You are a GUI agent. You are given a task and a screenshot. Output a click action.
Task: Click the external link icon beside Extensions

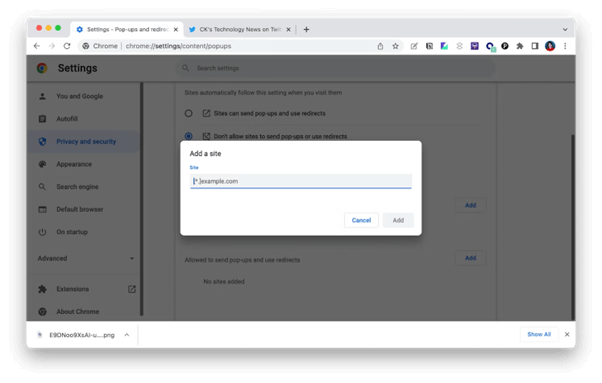[x=132, y=289]
